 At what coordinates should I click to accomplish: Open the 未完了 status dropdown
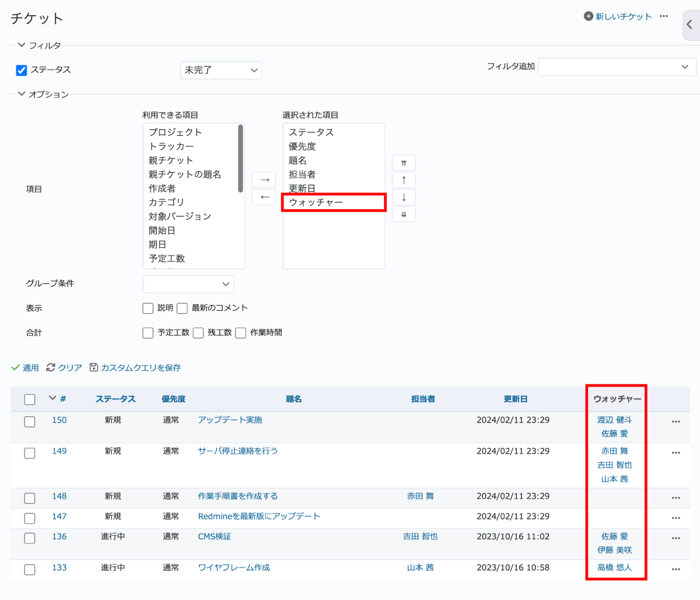click(220, 70)
